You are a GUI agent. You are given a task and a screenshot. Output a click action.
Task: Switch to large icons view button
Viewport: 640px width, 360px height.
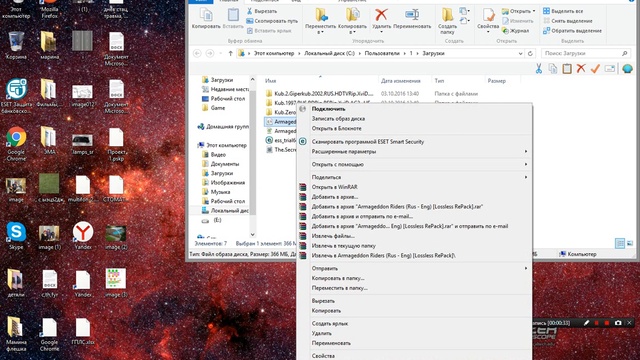[x=630, y=244]
